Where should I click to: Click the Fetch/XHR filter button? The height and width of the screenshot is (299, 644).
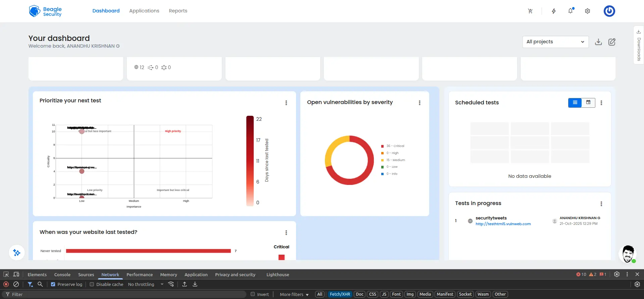click(340, 294)
